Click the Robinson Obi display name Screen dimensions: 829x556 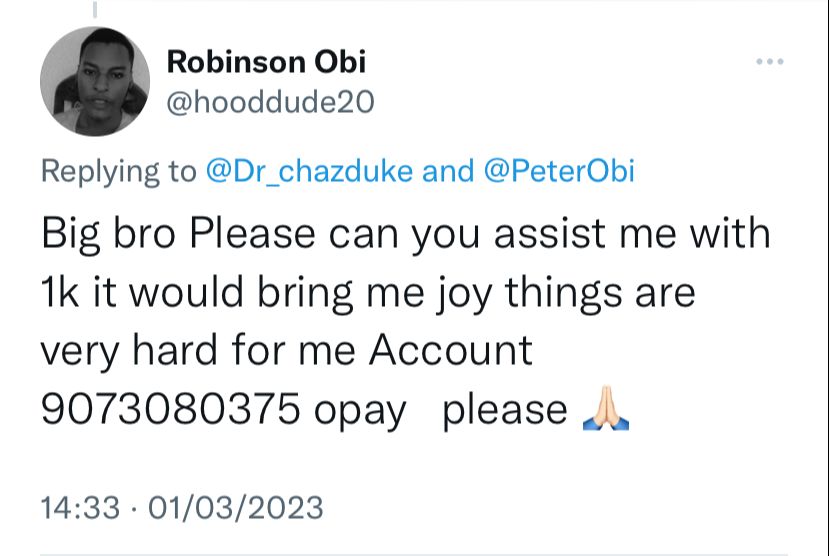(266, 62)
